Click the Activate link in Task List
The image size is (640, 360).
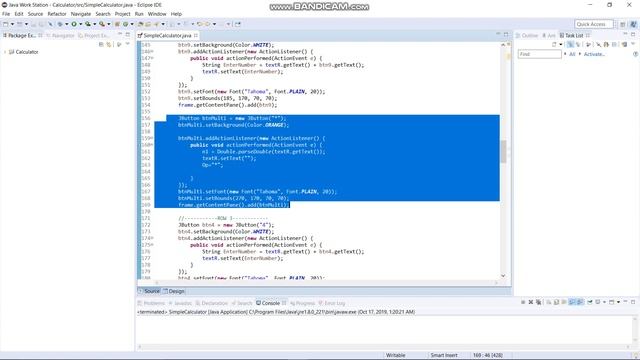[x=594, y=54]
